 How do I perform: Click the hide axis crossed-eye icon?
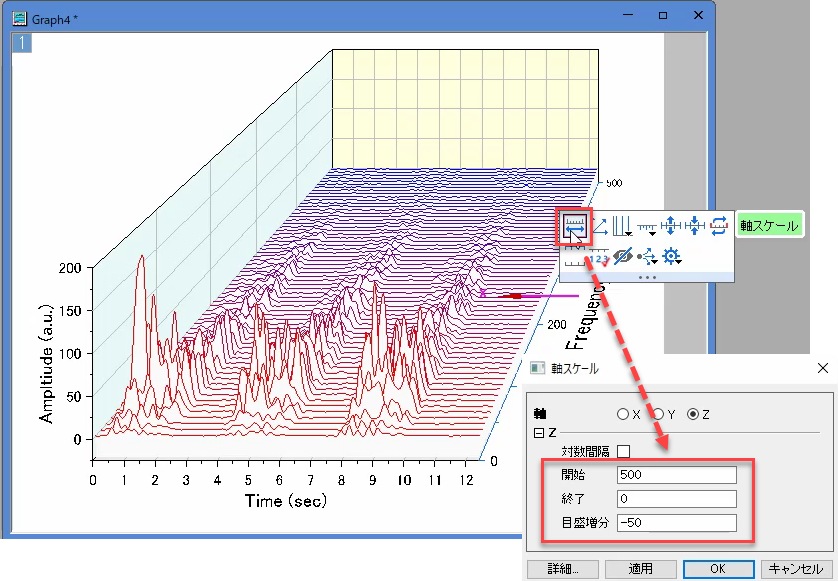(x=623, y=257)
